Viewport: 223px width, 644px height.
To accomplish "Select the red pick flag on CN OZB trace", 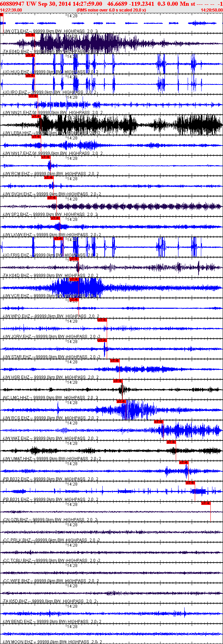I will [x=206, y=503].
